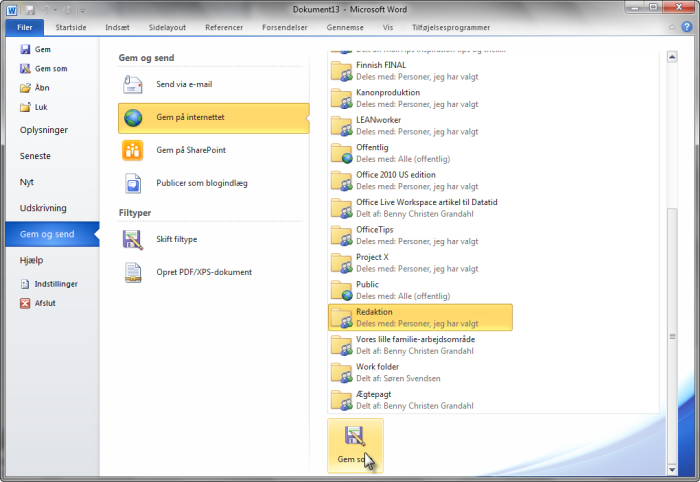
Task: Click the Opret PDF/XPS-dokument icon
Action: pos(133,272)
